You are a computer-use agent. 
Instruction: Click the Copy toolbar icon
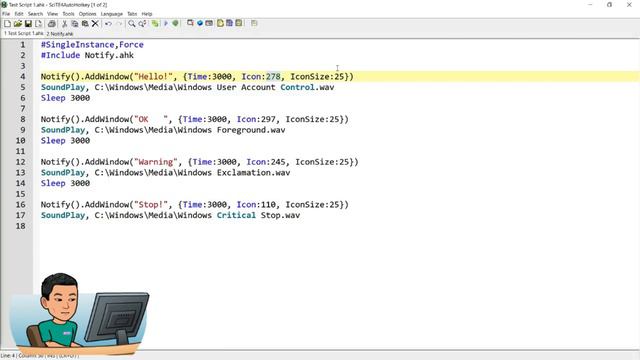click(75, 23)
